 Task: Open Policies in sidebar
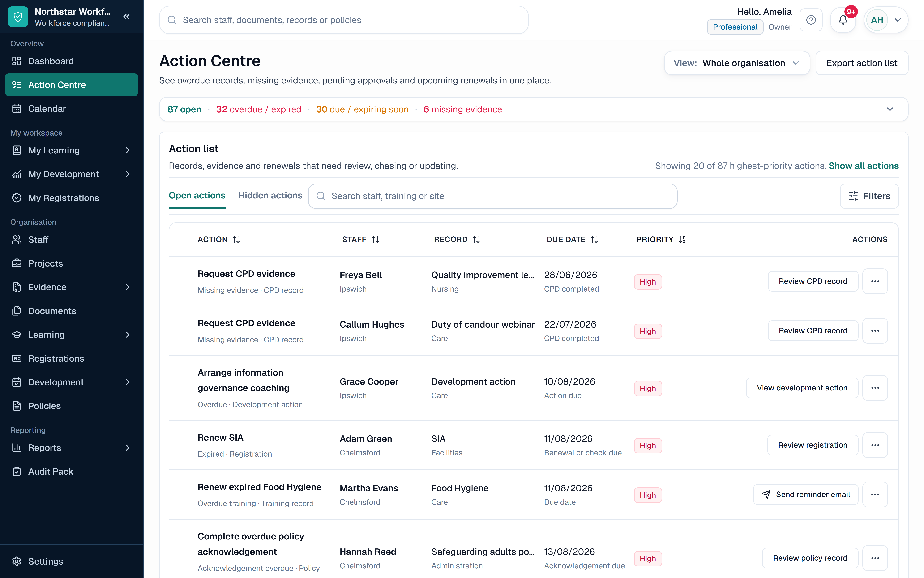pyautogui.click(x=71, y=406)
